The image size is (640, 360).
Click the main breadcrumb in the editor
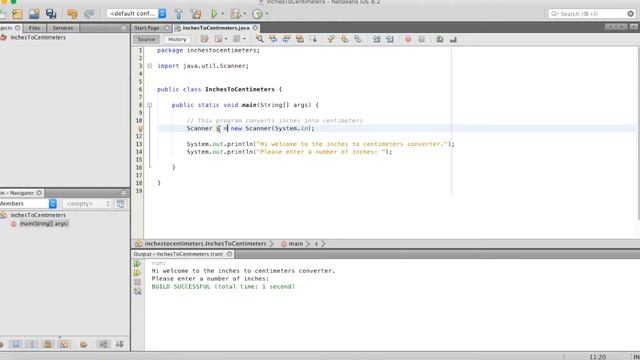click(295, 244)
